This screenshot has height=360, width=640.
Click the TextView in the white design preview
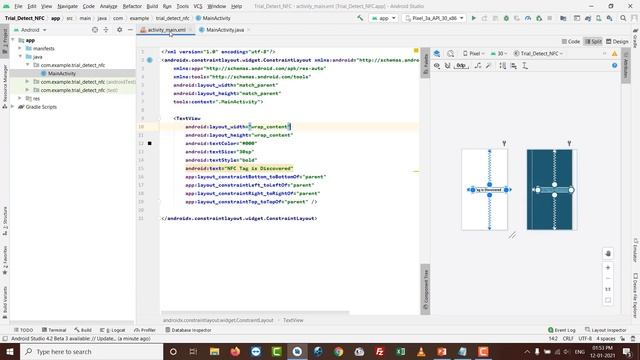[489, 190]
